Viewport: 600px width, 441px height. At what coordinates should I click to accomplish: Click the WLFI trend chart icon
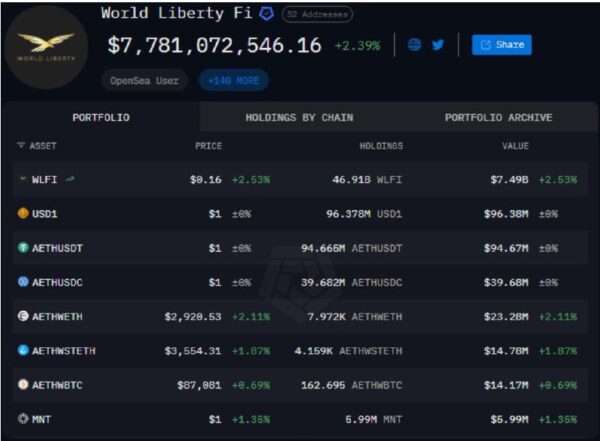(x=70, y=179)
